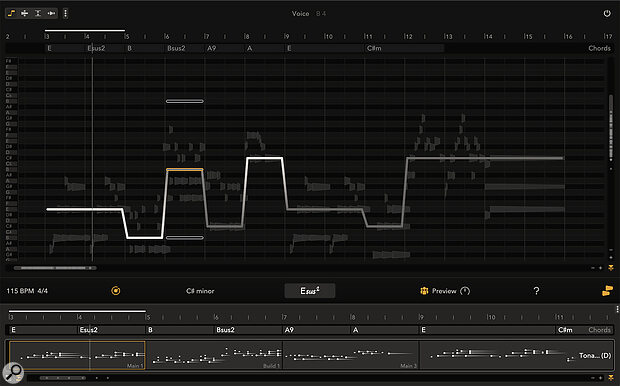Click the yellow Preview instrument icon
620x386 pixels.
click(424, 291)
